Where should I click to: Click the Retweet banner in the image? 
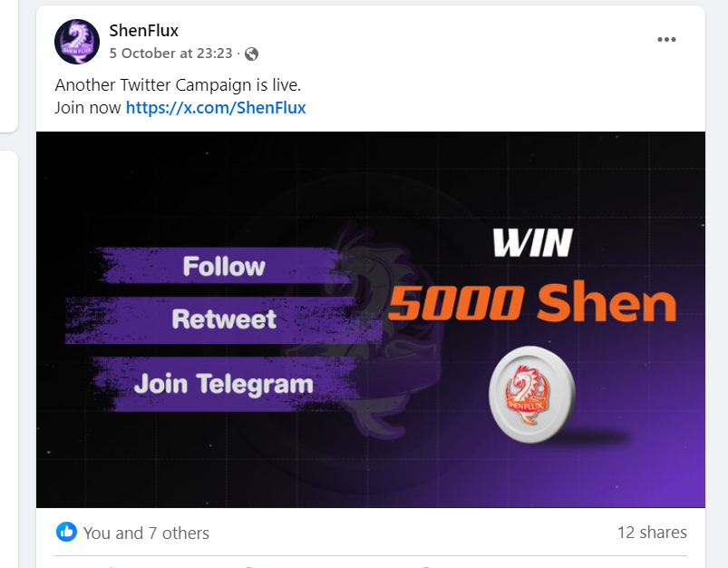(x=224, y=319)
